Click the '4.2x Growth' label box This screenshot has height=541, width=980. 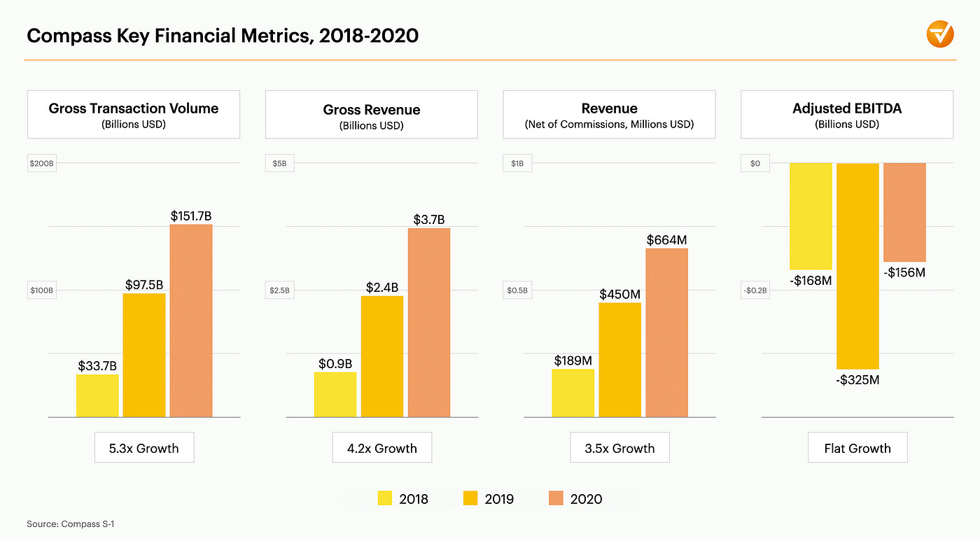[382, 448]
